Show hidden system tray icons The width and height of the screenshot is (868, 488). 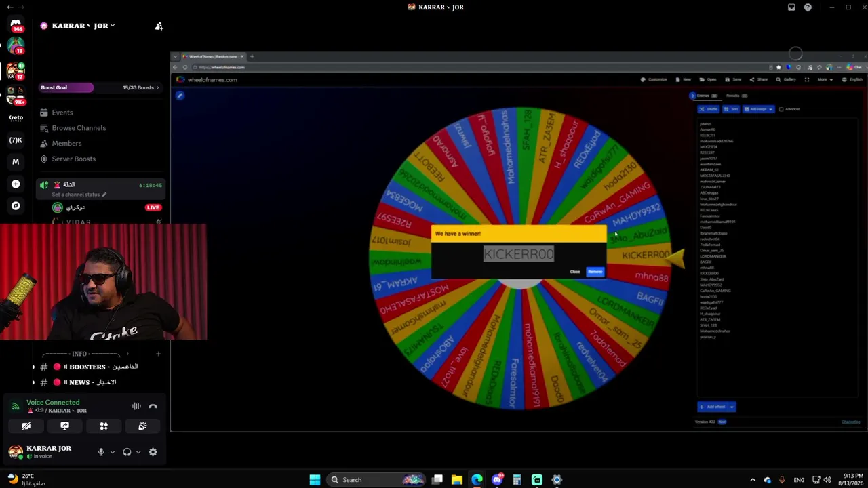click(x=753, y=480)
